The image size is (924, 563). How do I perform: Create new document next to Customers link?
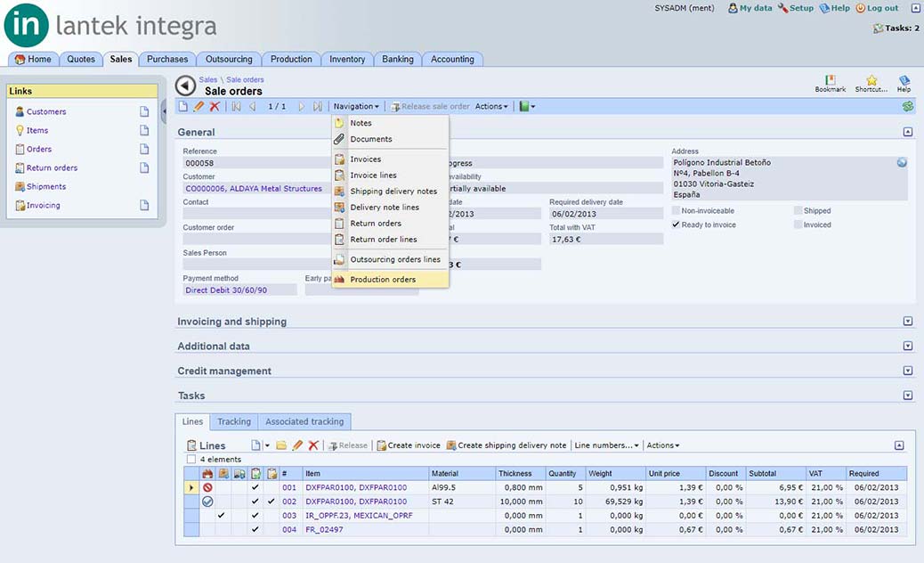click(x=144, y=111)
